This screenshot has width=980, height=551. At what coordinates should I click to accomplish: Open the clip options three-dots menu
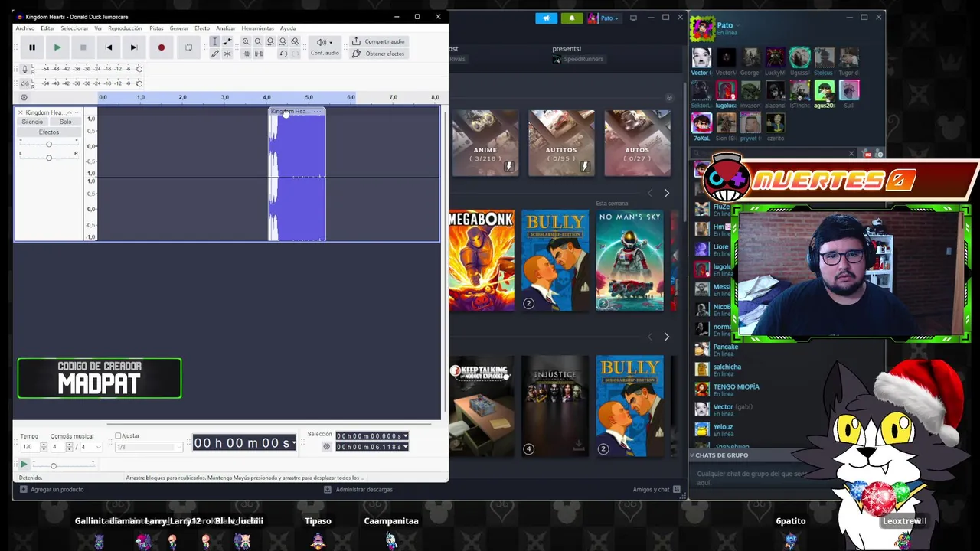click(317, 112)
